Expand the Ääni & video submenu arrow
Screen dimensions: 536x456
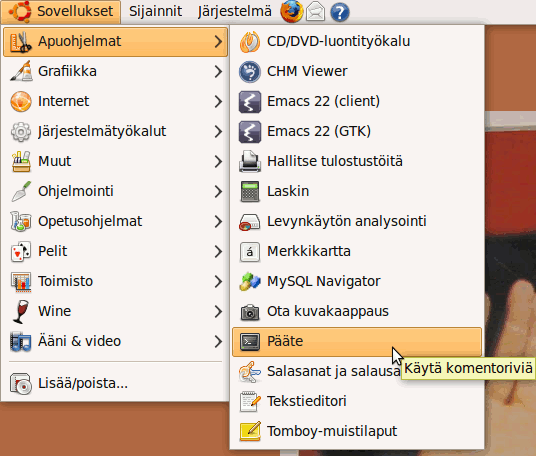coord(218,341)
